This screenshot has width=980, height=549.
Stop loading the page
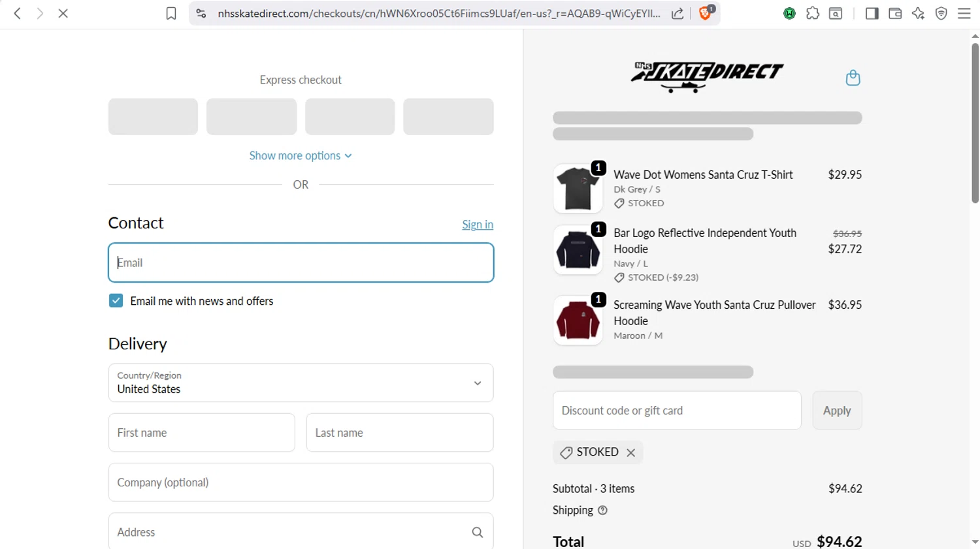coord(63,13)
